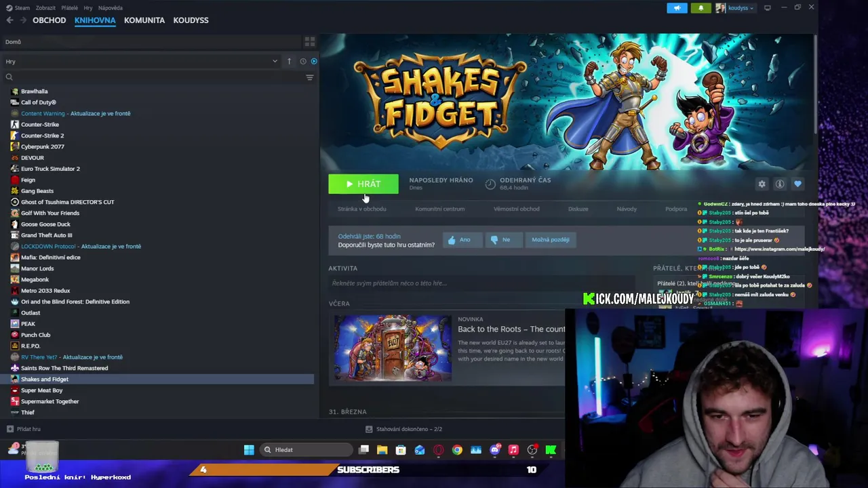The width and height of the screenshot is (868, 488).
Task: Open the Obchod tab
Action: point(50,20)
